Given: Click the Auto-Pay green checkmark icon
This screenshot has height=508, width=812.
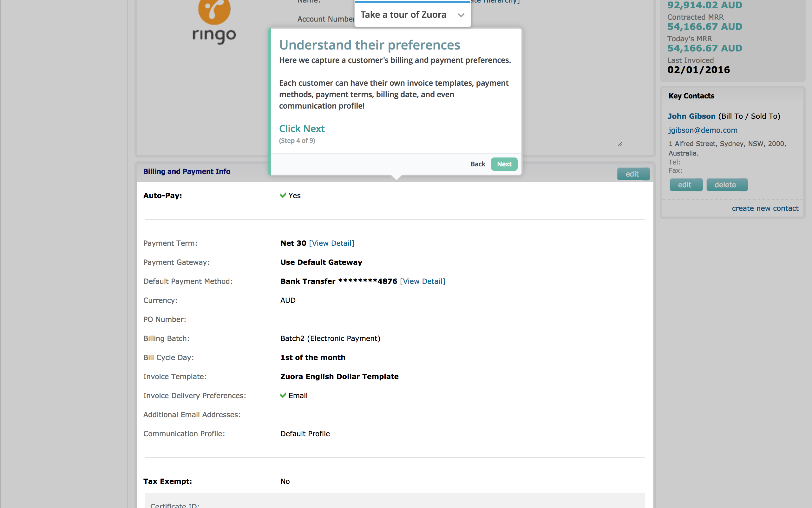Looking at the screenshot, I should click(283, 195).
